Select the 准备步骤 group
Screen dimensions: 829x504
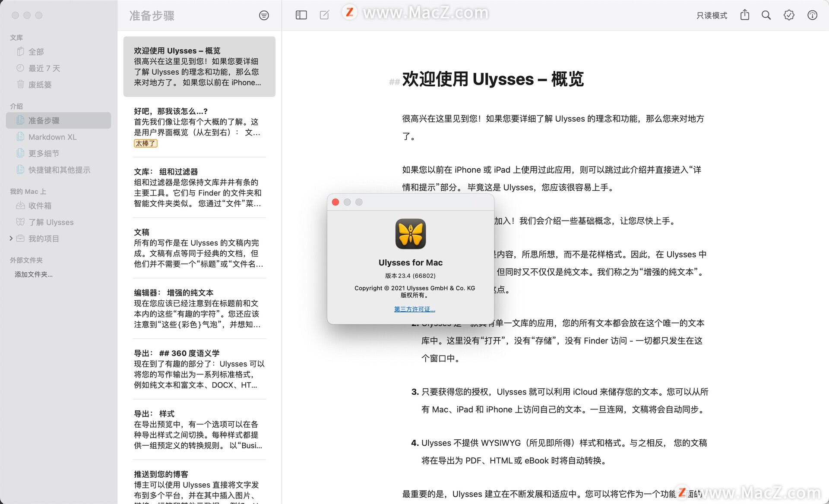click(58, 120)
